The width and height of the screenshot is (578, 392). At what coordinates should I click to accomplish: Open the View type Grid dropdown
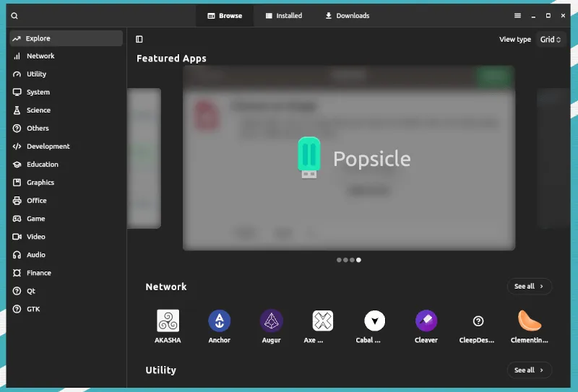[551, 40]
